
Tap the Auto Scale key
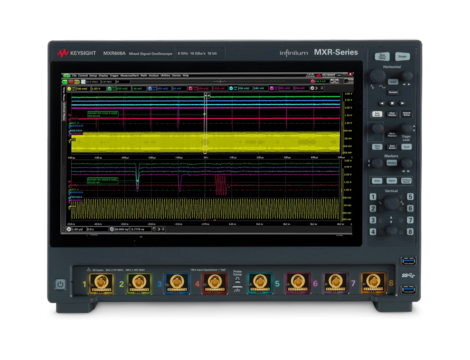(x=377, y=114)
